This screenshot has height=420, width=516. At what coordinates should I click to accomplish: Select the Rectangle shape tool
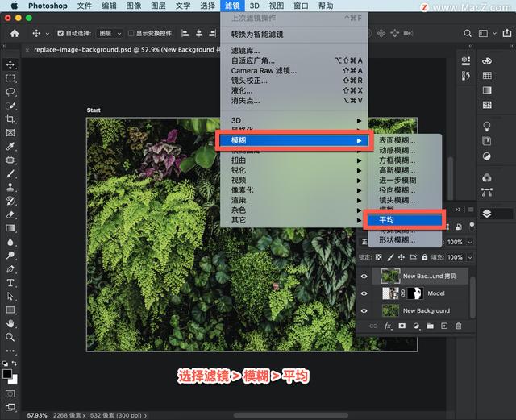pyautogui.click(x=10, y=310)
